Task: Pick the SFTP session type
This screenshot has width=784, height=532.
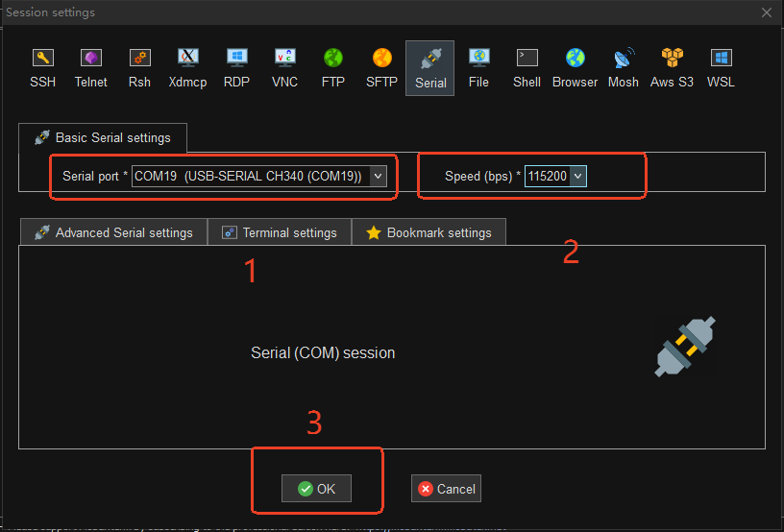Action: tap(381, 68)
